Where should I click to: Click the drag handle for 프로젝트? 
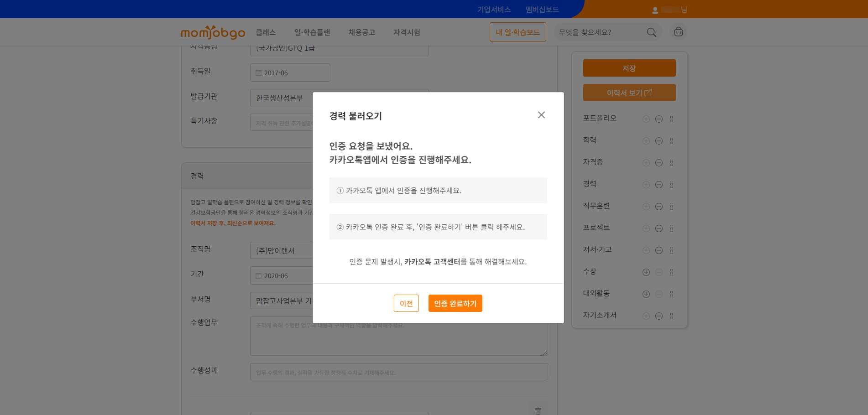coord(671,228)
